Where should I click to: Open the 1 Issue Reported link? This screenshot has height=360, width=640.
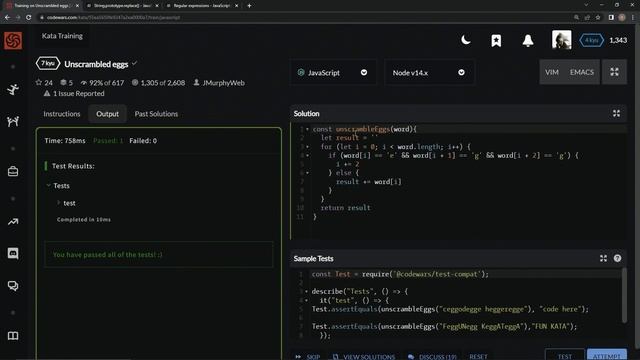click(74, 93)
